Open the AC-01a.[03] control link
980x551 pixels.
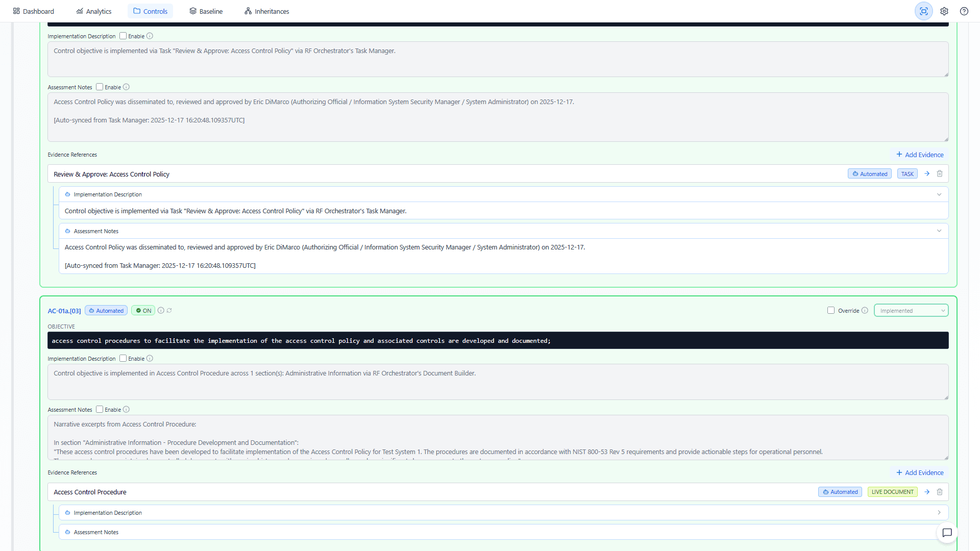click(63, 311)
